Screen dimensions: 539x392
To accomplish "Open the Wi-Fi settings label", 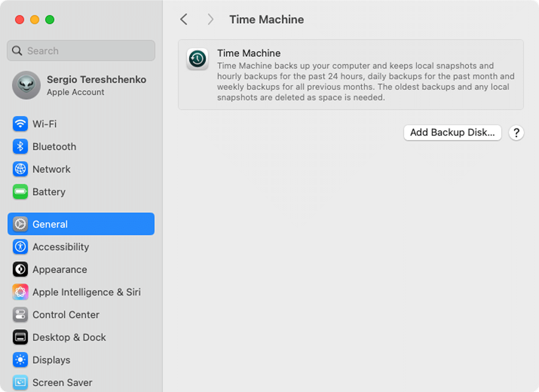I will point(44,124).
